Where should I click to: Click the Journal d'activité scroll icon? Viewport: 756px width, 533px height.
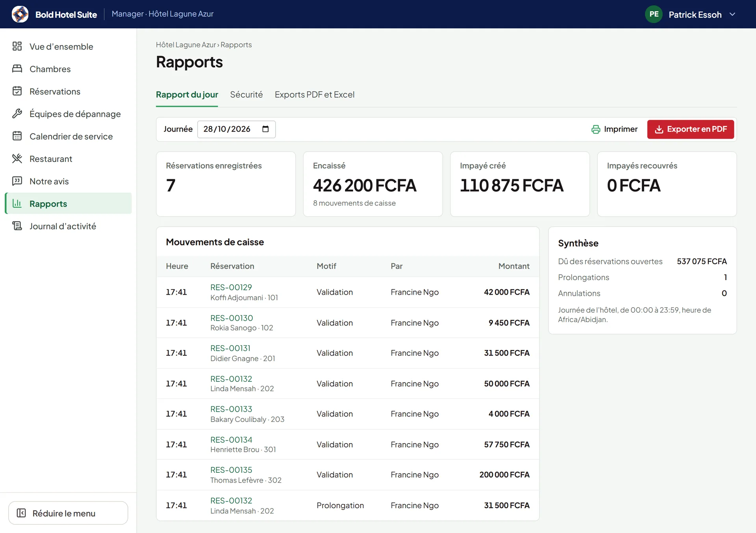click(17, 226)
